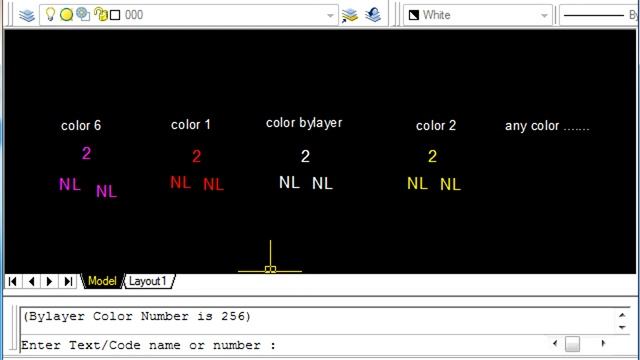Image resolution: width=640 pixels, height=360 pixels.
Task: Go to previous layout tab arrow
Action: pyautogui.click(x=31, y=281)
